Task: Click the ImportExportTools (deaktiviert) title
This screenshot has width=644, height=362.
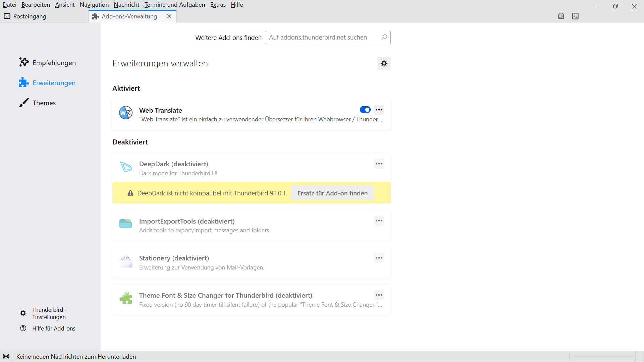Action: point(187,221)
